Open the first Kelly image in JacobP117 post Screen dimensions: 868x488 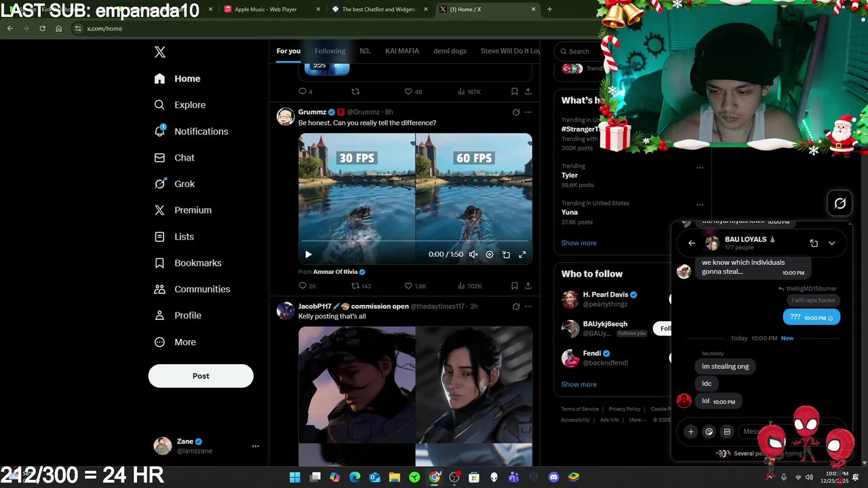(357, 384)
